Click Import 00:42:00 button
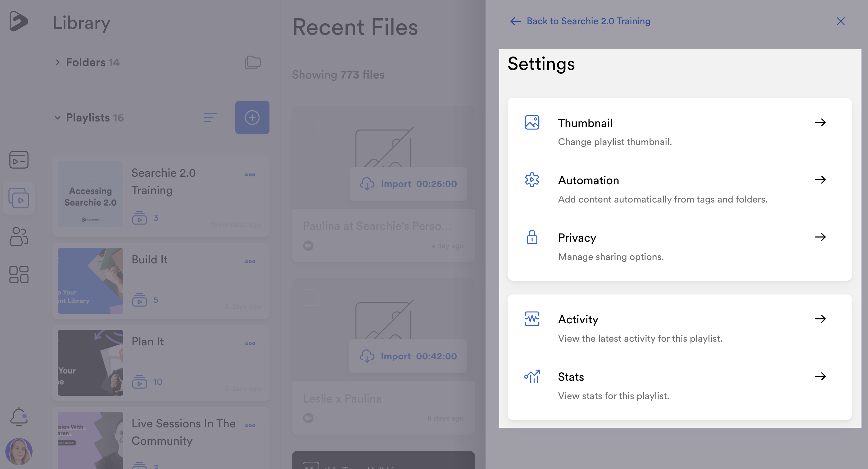 pyautogui.click(x=408, y=356)
